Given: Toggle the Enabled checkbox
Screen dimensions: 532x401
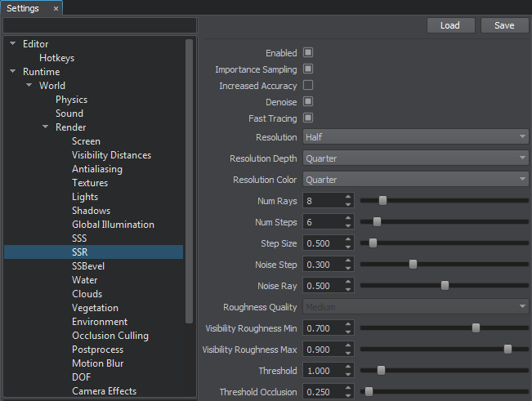Looking at the screenshot, I should tap(308, 53).
